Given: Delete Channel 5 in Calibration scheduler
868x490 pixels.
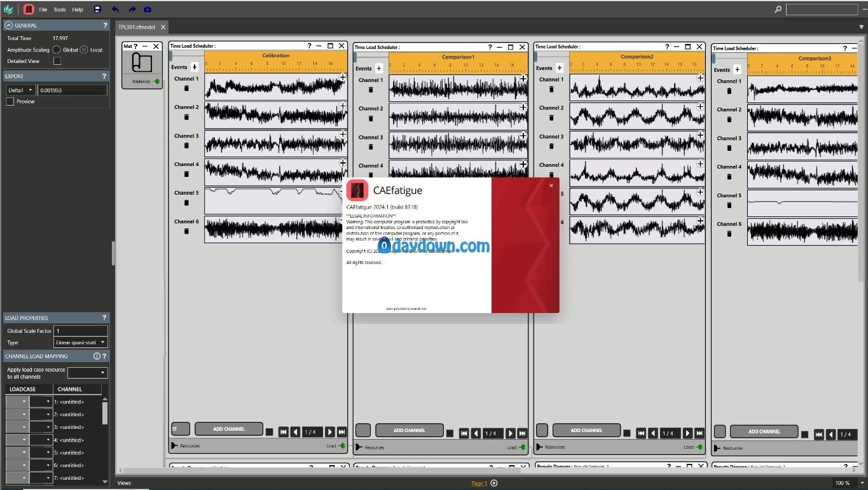Looking at the screenshot, I should click(x=186, y=202).
